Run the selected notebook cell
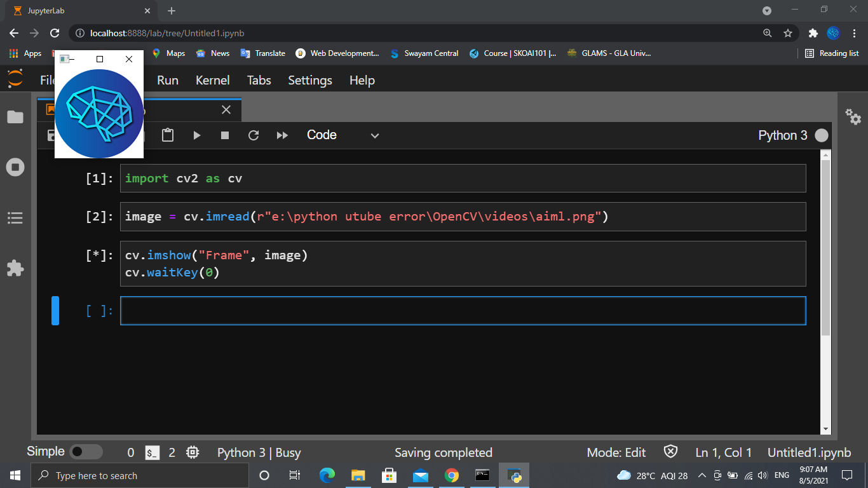This screenshot has width=868, height=488. pyautogui.click(x=196, y=135)
